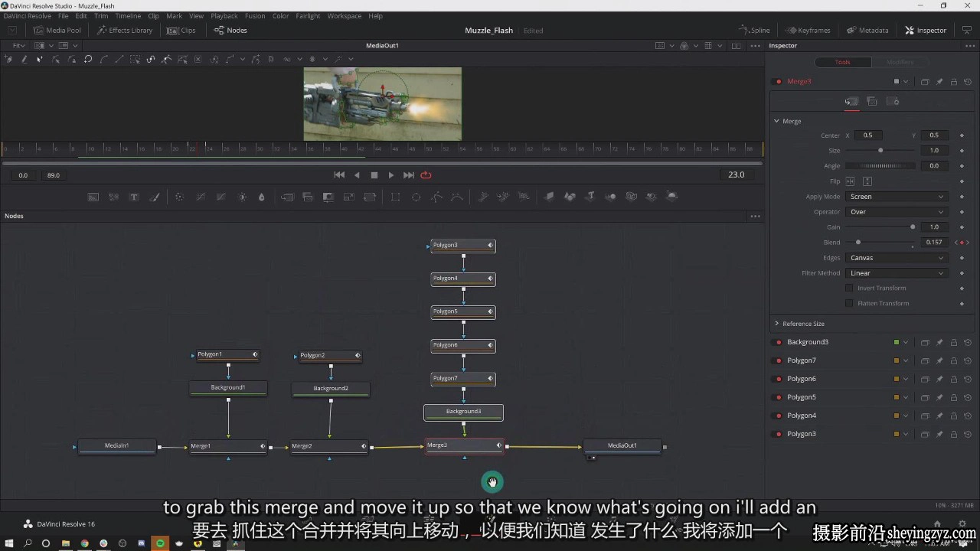The width and height of the screenshot is (980, 551).
Task: Select the Draw Freehand pencil tool
Action: pos(24,59)
